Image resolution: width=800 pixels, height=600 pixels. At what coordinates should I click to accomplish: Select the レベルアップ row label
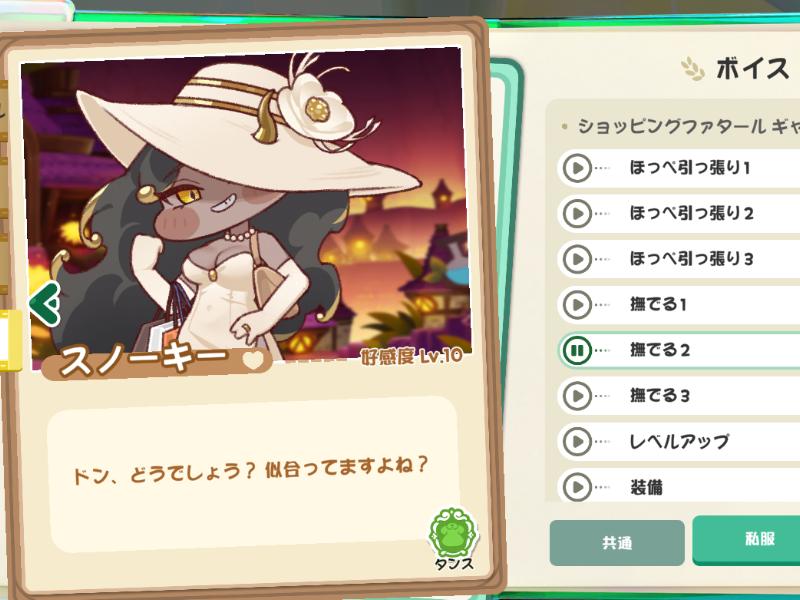pos(679,441)
